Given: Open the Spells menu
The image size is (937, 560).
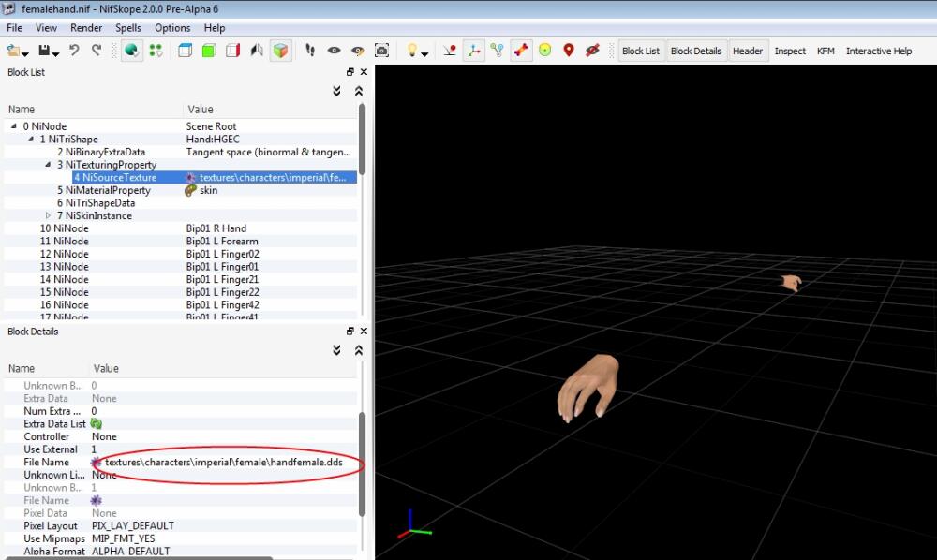Looking at the screenshot, I should [x=127, y=28].
